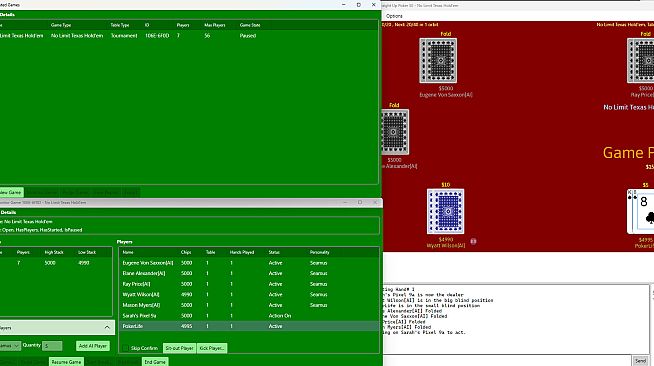Click the End Game button
654x366 pixels.
click(155, 362)
